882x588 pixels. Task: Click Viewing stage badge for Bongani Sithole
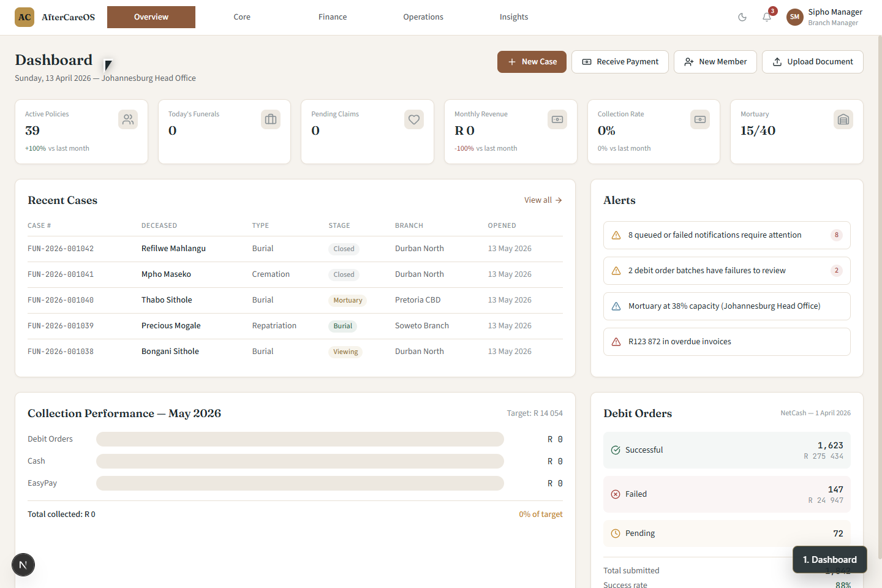345,352
